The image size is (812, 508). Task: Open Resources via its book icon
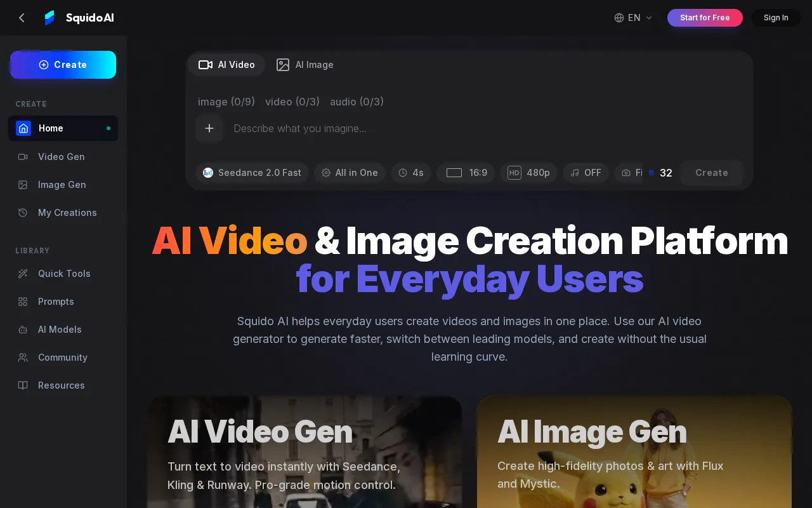[23, 385]
